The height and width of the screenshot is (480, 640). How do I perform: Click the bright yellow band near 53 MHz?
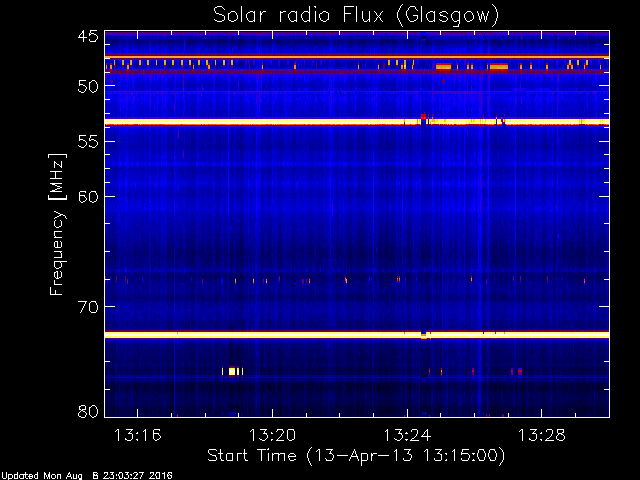[x=357, y=122]
